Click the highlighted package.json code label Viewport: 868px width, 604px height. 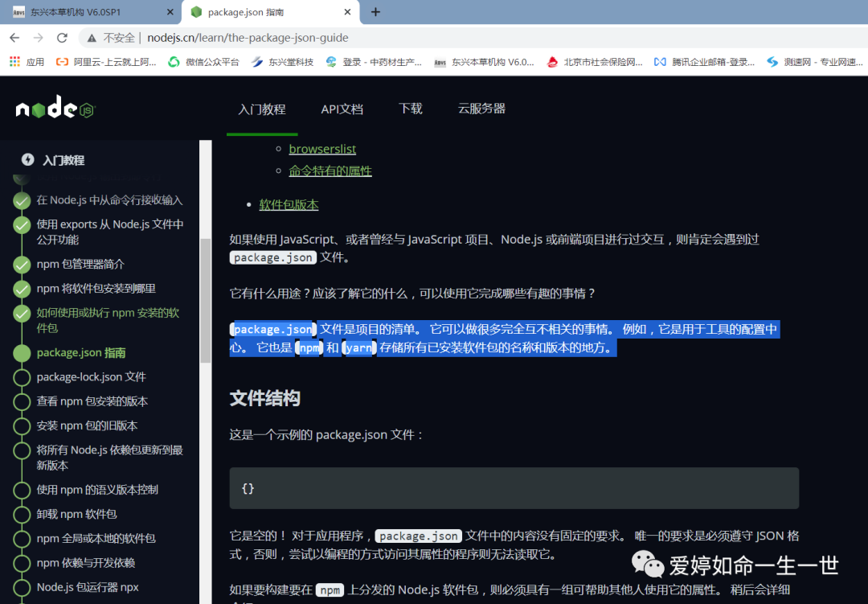click(x=273, y=329)
